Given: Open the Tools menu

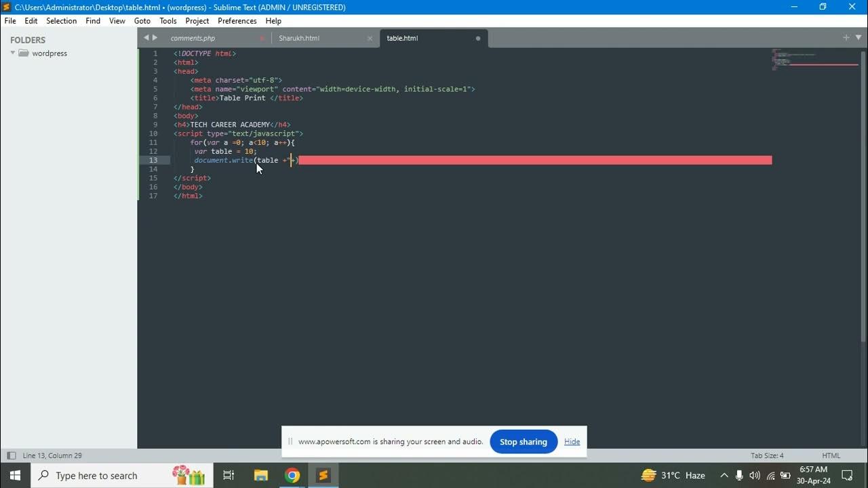Looking at the screenshot, I should pyautogui.click(x=168, y=21).
